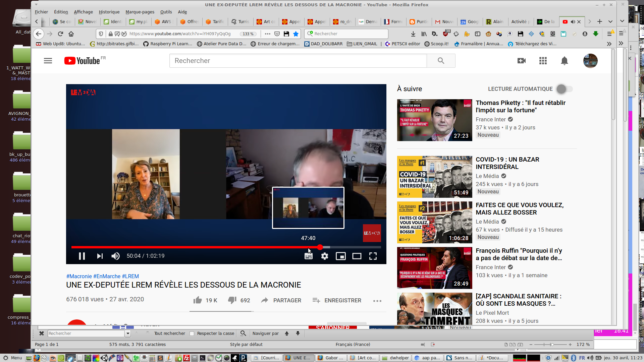The image size is (644, 362).
Task: Open the Historique menu
Action: click(109, 12)
